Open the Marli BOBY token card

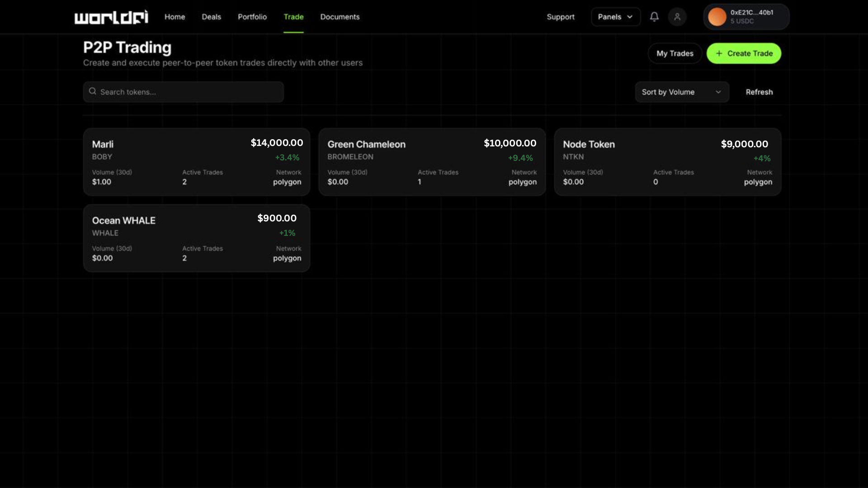pyautogui.click(x=197, y=162)
